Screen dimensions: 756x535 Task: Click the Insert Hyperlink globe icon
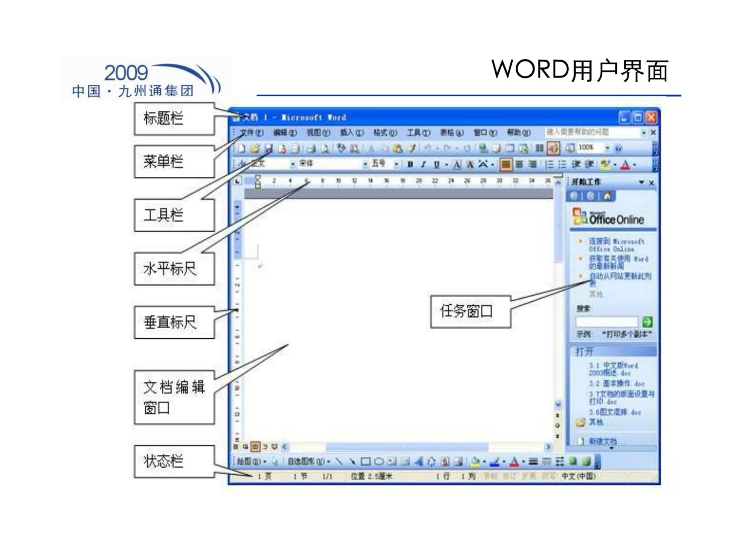(x=483, y=148)
